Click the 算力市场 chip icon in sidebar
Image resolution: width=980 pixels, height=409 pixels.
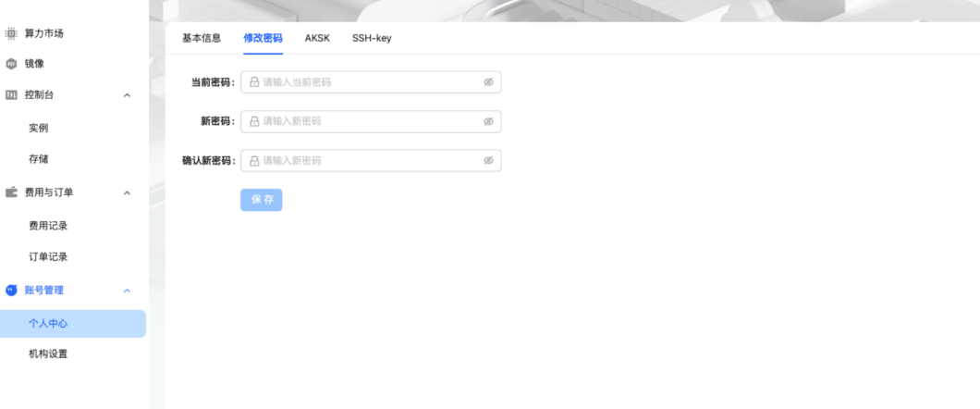[x=11, y=34]
